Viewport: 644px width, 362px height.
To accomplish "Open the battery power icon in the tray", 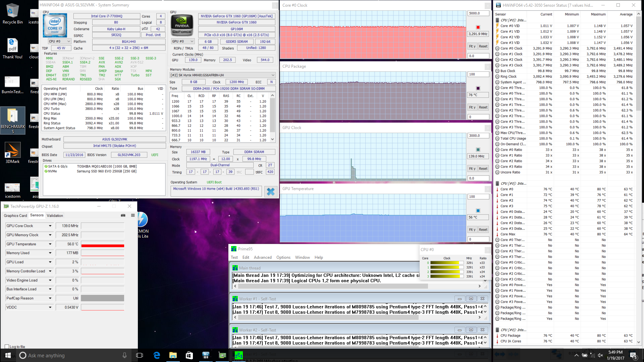I will tap(584, 355).
